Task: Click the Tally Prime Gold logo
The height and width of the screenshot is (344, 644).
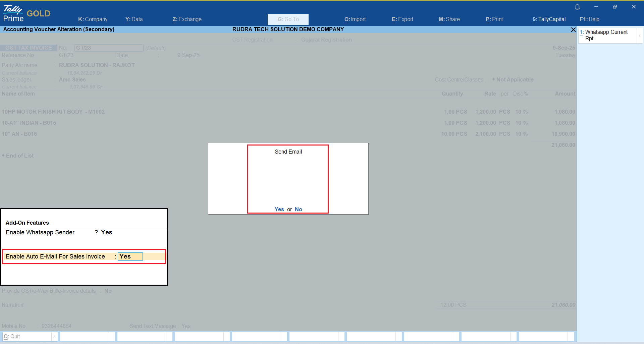Action: 27,14
